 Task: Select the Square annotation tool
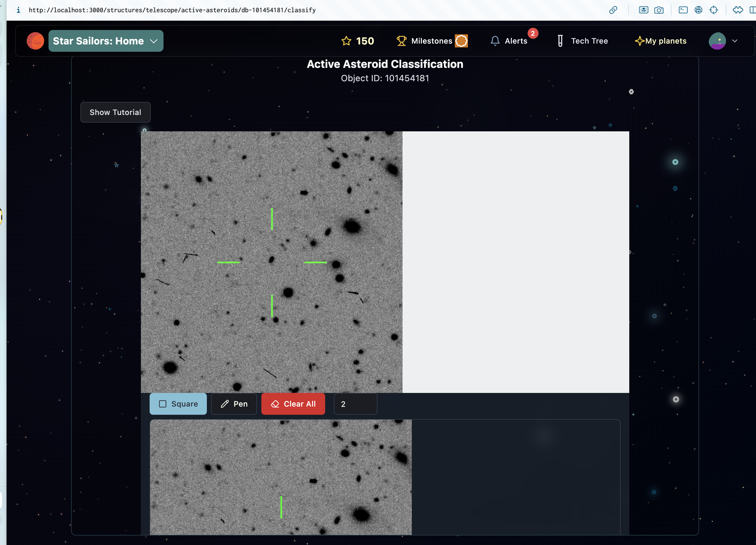click(178, 404)
